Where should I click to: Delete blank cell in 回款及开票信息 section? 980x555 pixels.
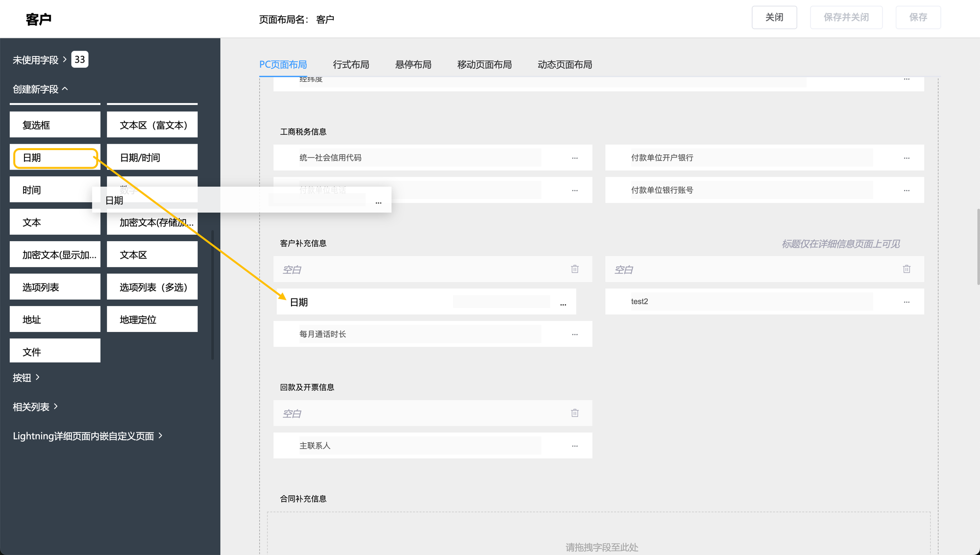[x=575, y=413]
